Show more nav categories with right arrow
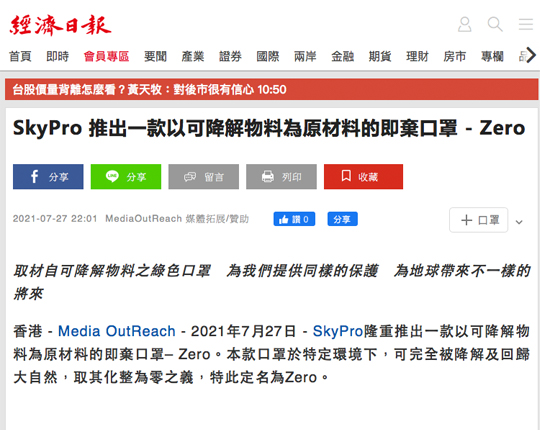 [531, 55]
